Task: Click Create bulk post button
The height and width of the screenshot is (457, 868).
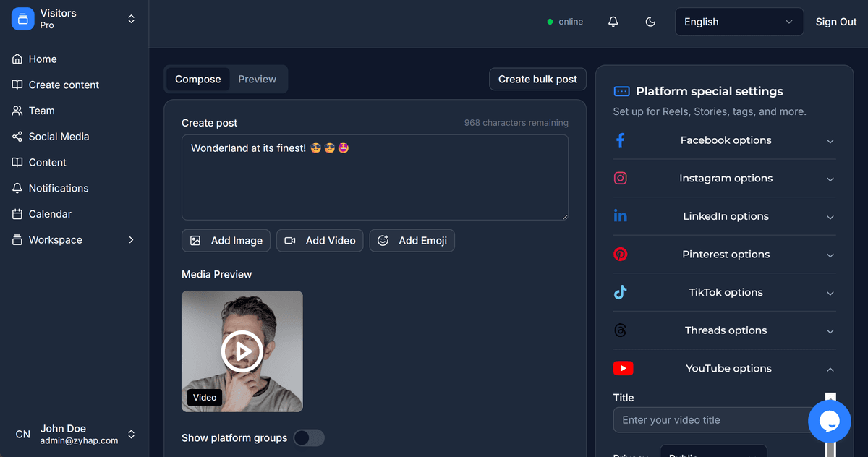Action: pyautogui.click(x=537, y=80)
